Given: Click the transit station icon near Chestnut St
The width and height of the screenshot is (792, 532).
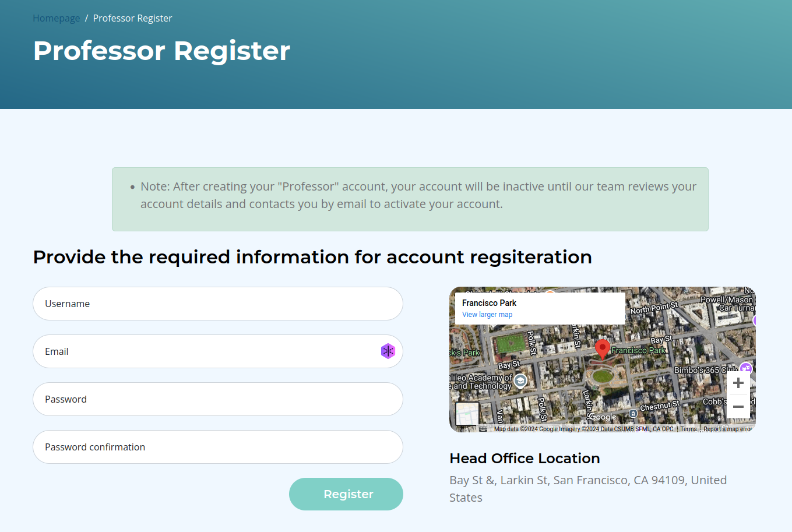Looking at the screenshot, I should [633, 413].
